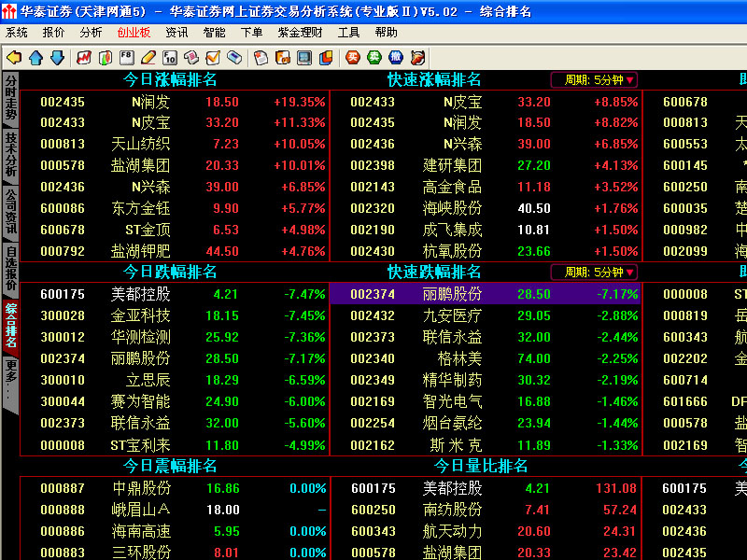Open the scroll document toolbar icon
The width and height of the screenshot is (747, 560).
click(191, 58)
